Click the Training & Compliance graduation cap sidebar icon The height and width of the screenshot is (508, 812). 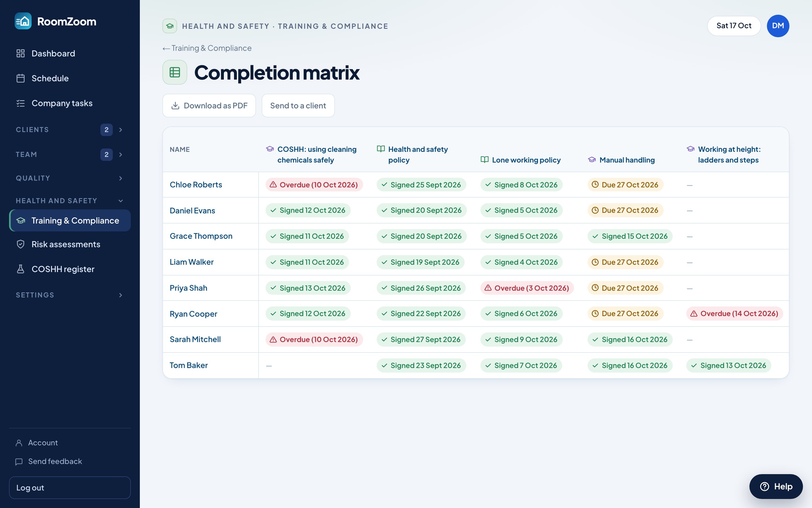(21, 220)
